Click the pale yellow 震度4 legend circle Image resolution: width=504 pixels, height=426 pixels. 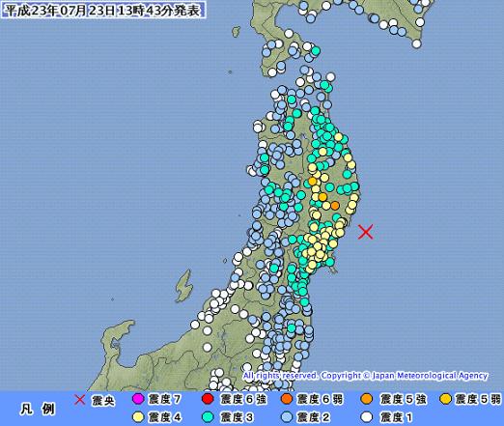tap(138, 417)
